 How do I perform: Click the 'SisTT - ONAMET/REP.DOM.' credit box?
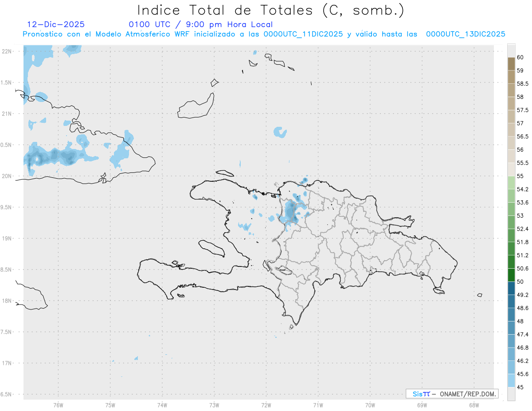pyautogui.click(x=452, y=394)
